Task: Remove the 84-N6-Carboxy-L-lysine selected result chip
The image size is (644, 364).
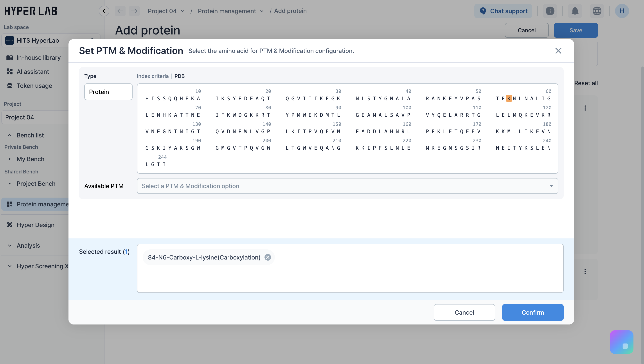Action: (268, 257)
